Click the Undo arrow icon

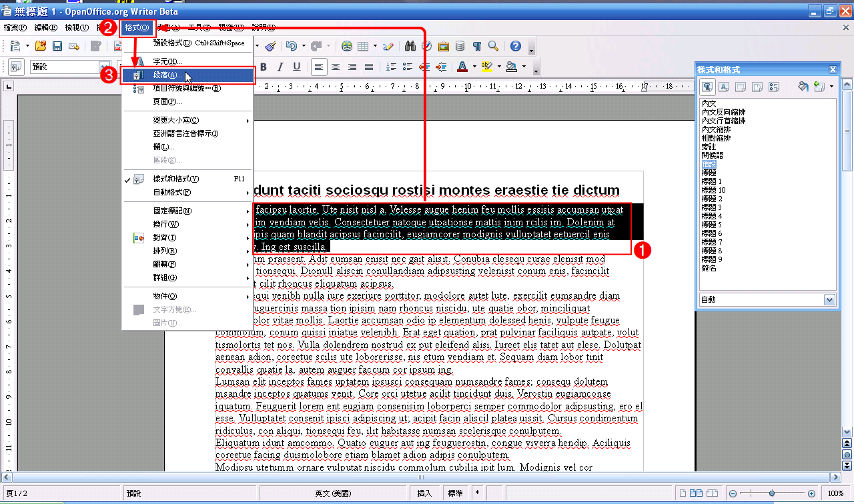(x=291, y=46)
